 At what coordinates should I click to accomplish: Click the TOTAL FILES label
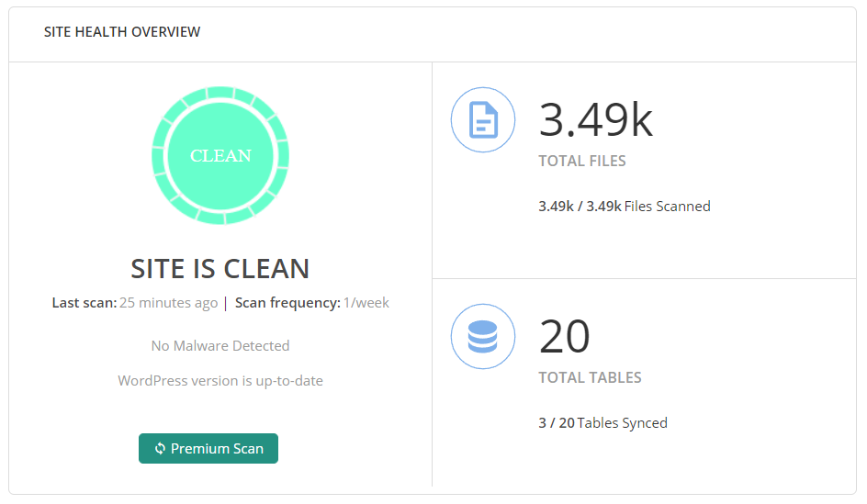pyautogui.click(x=582, y=161)
